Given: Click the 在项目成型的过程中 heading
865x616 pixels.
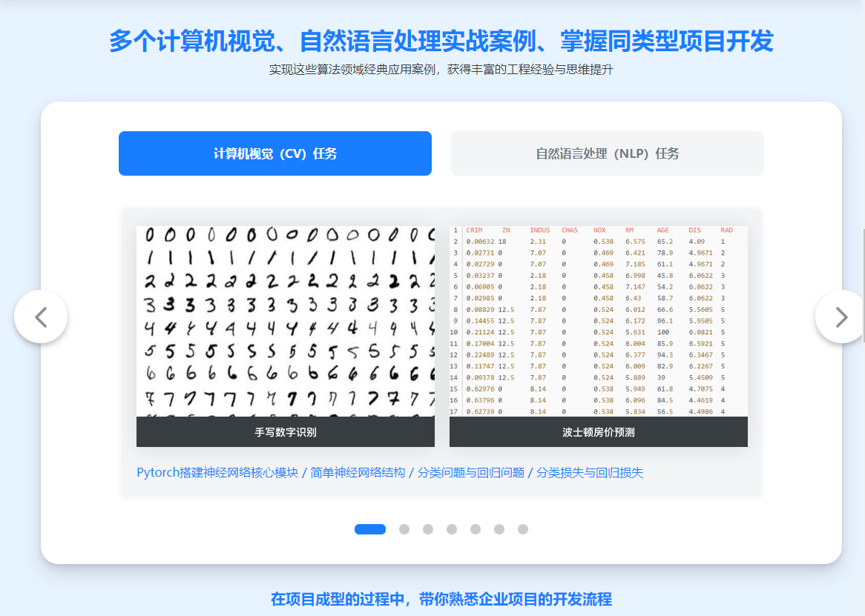Looking at the screenshot, I should [441, 599].
